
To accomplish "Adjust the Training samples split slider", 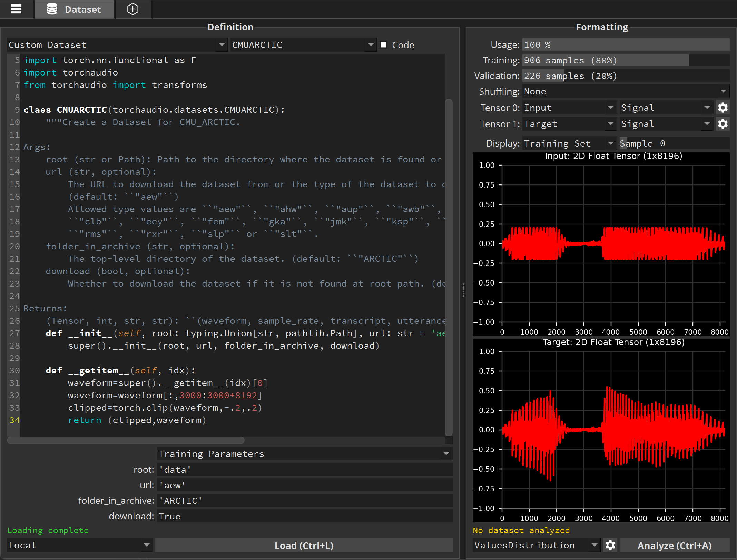I will pyautogui.click(x=626, y=60).
